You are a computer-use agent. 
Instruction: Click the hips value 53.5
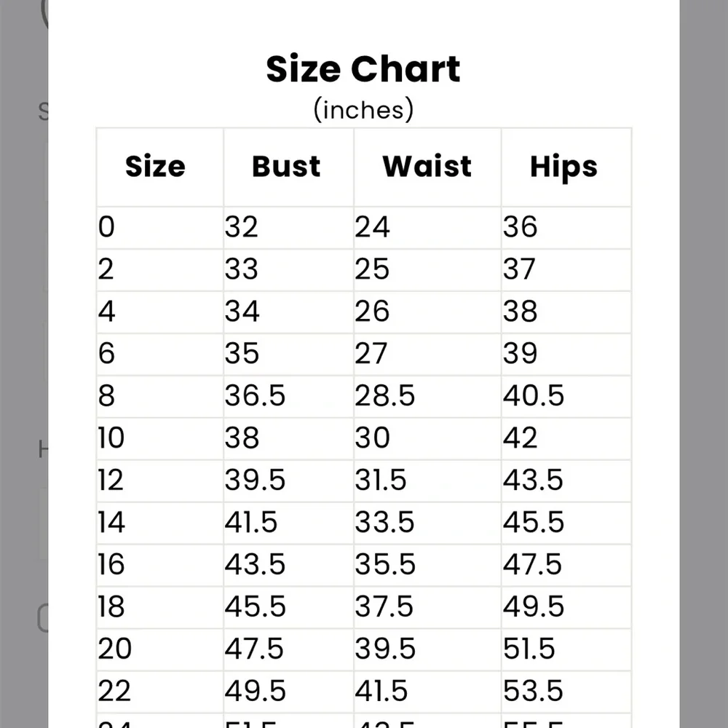coord(533,691)
